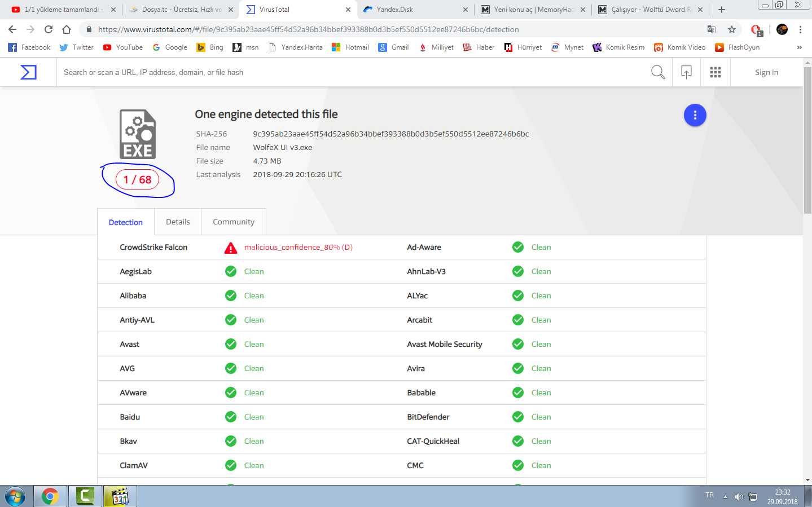Click the VirusTotal sigma logo

tap(28, 72)
